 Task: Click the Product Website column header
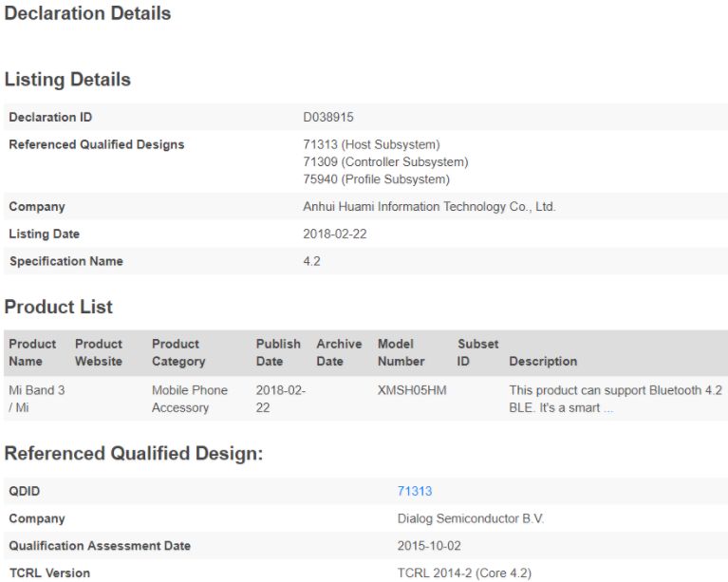pos(99,352)
